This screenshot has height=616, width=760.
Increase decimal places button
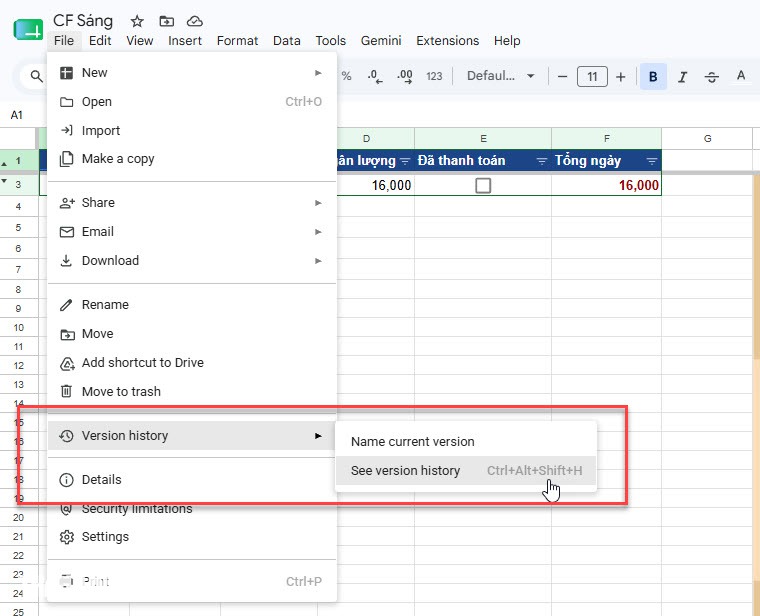[x=405, y=76]
